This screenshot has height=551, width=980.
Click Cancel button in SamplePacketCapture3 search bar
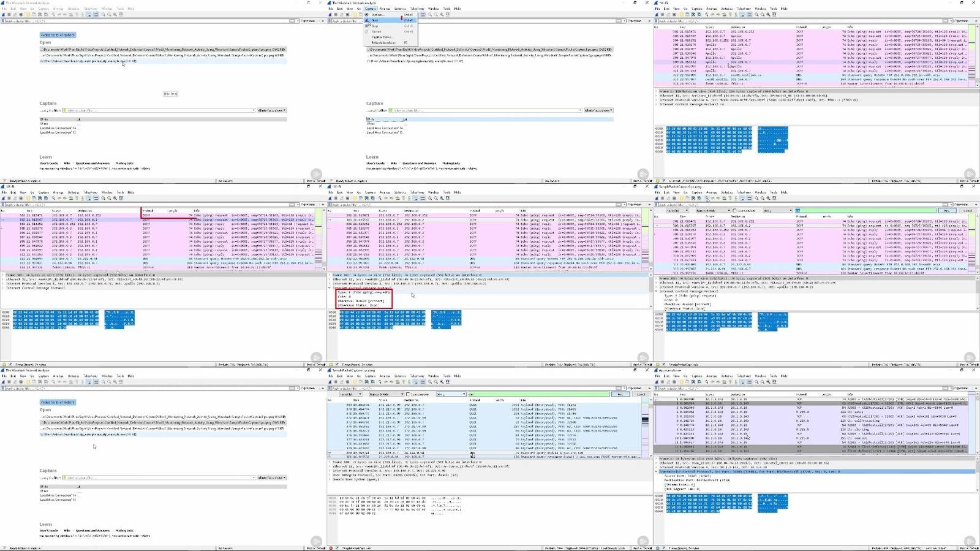coord(968,211)
